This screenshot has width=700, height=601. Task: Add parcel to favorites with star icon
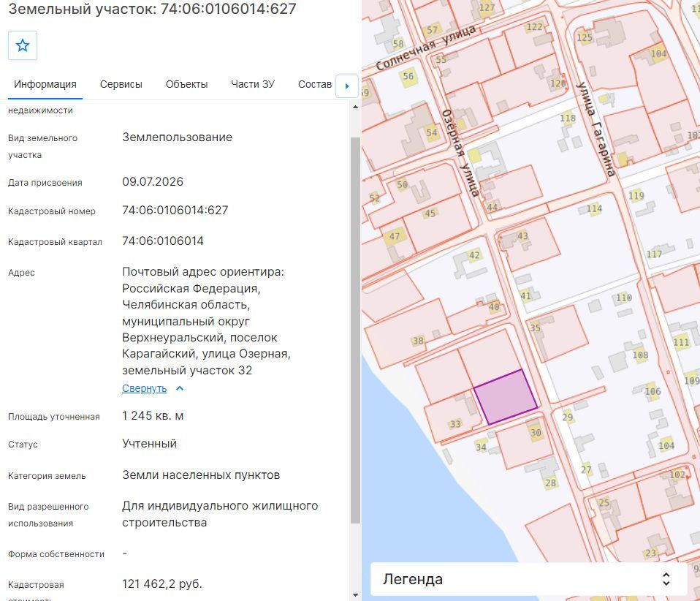tap(23, 45)
